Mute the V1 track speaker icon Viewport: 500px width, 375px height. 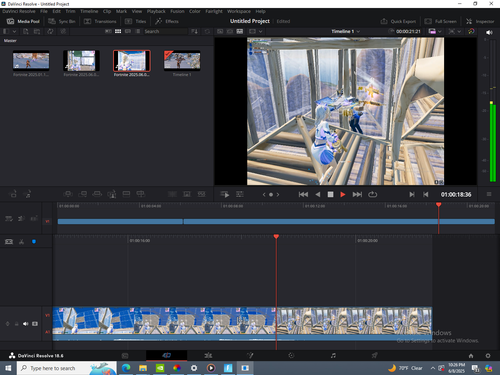[x=26, y=324]
